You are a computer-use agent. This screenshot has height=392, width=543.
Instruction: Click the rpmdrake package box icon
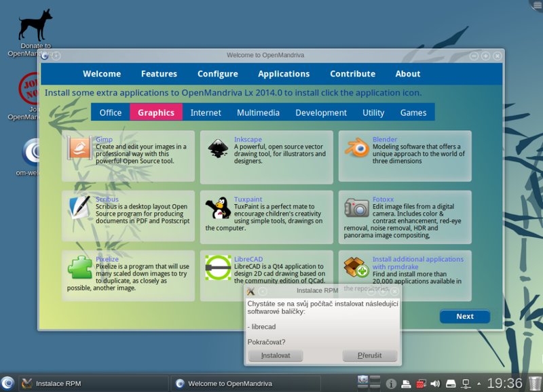click(x=356, y=267)
